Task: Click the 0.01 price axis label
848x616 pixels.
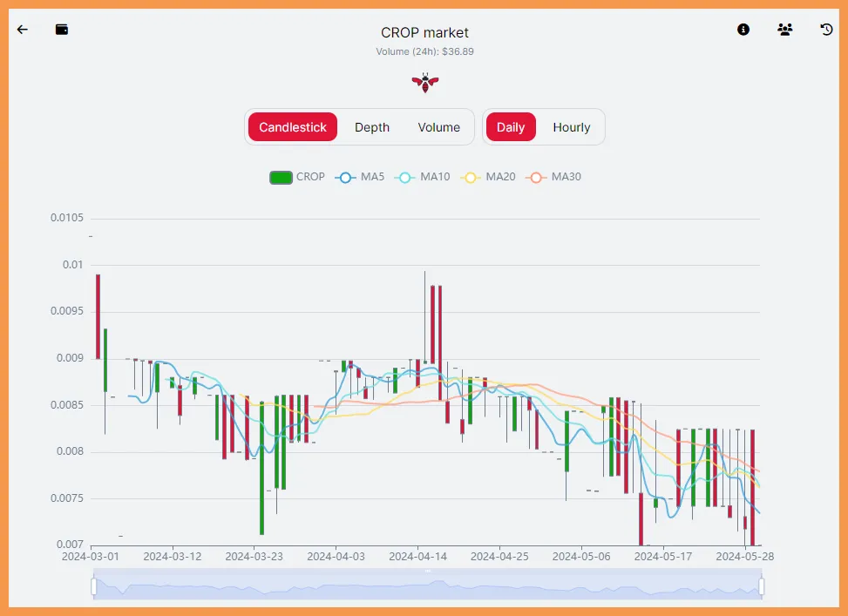Action: coord(73,265)
